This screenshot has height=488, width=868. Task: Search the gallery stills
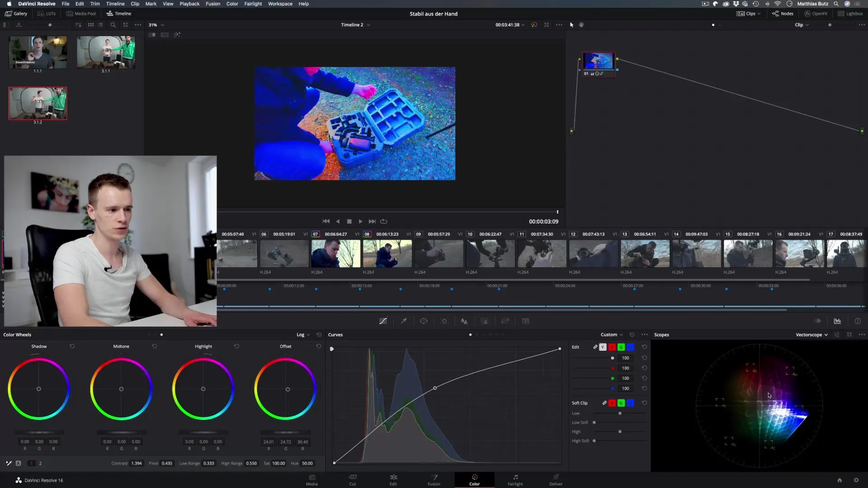coord(113,25)
